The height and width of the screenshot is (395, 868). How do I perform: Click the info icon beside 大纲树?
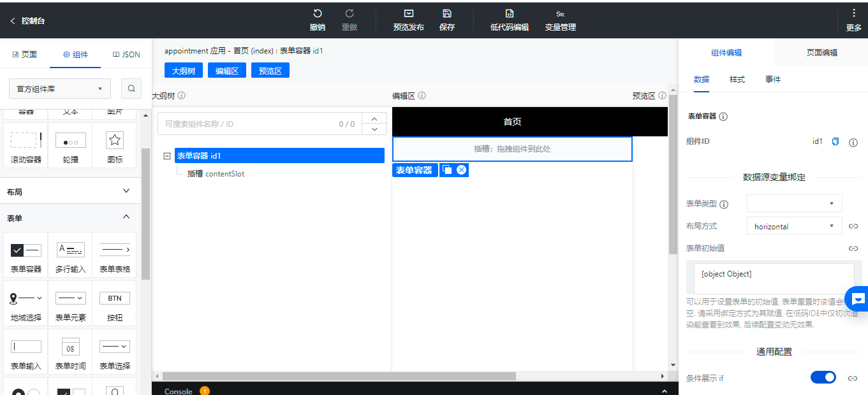click(182, 96)
